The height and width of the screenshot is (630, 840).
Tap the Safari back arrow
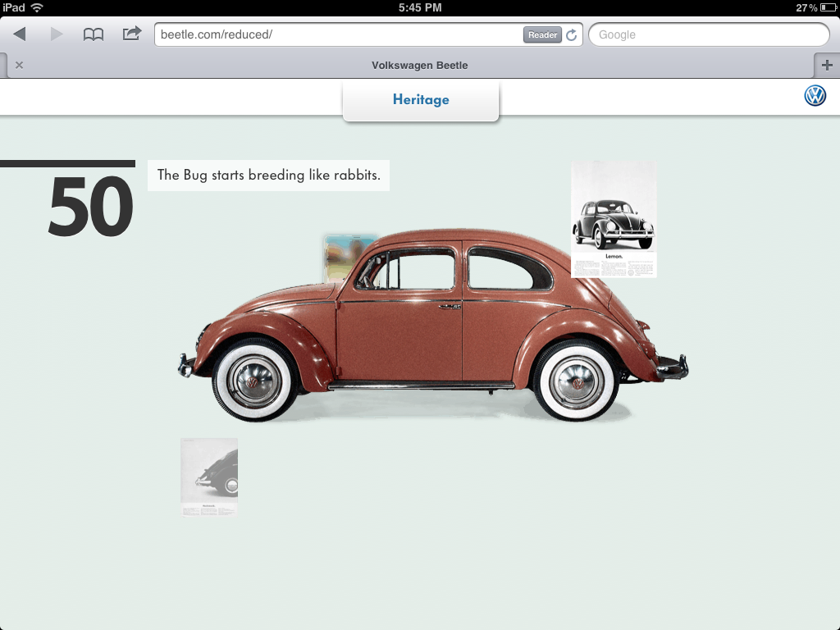click(20, 34)
